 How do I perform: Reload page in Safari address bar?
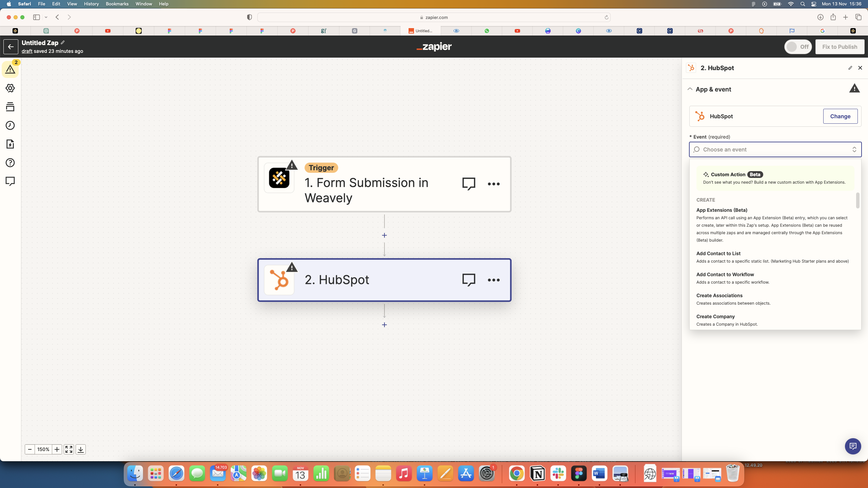(x=606, y=17)
